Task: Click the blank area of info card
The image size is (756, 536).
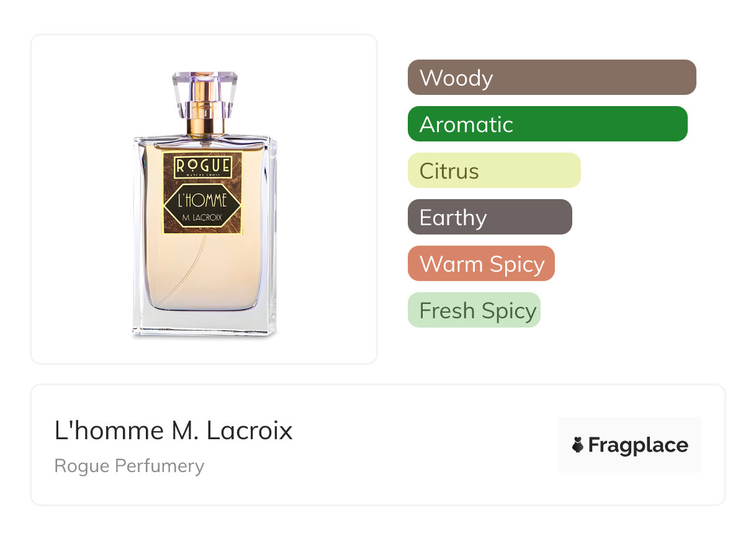Action: click(x=422, y=447)
